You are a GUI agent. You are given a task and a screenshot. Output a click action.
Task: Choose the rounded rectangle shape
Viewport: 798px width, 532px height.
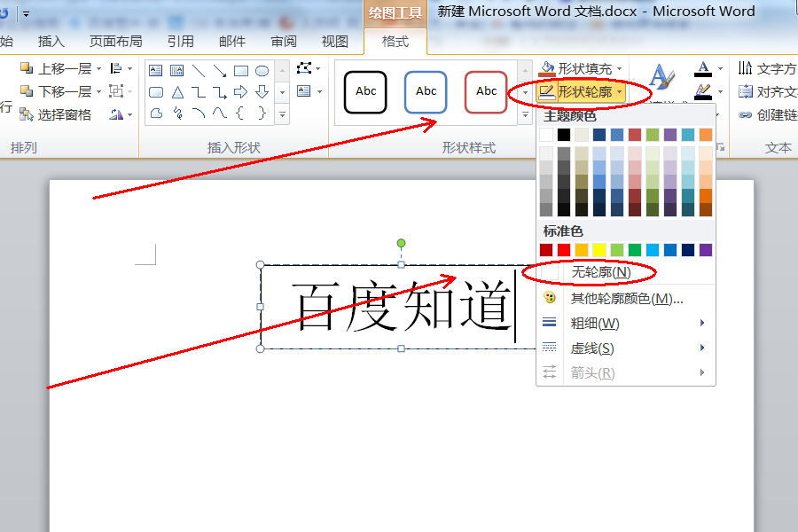click(156, 92)
